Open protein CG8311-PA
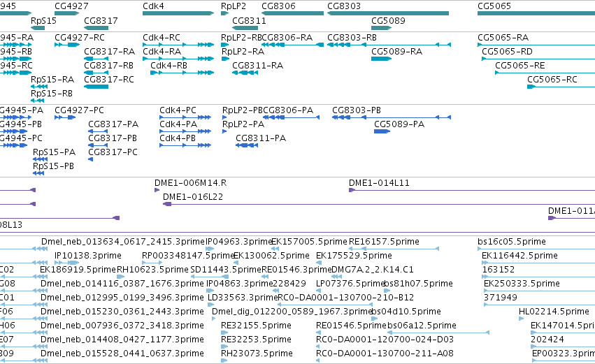This screenshot has width=595, height=364. (261, 138)
